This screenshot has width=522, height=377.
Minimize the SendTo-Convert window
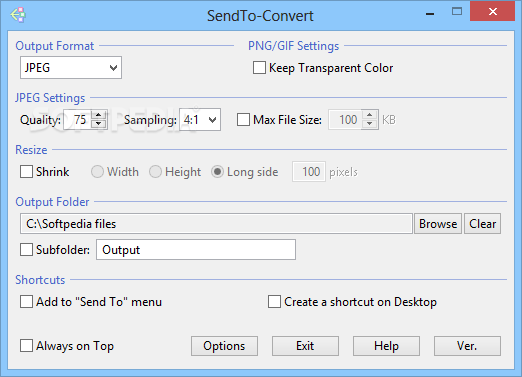coord(430,13)
